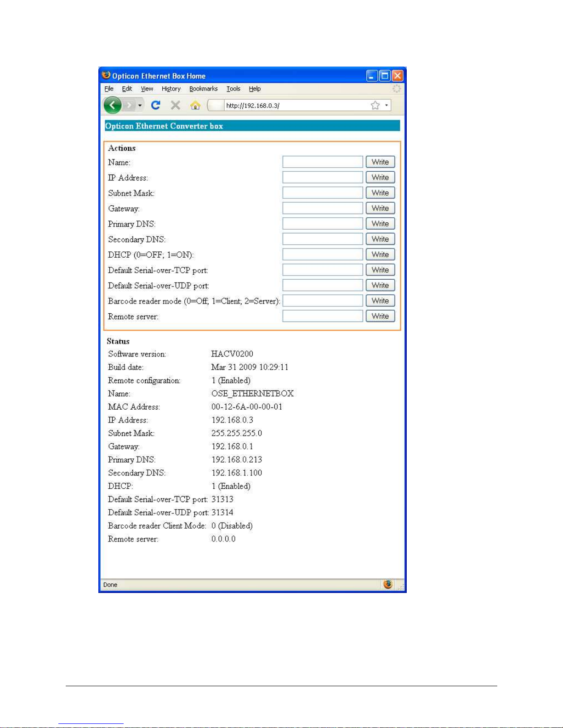The image size is (563, 728).
Task: Click the Name input field
Action: [x=323, y=162]
